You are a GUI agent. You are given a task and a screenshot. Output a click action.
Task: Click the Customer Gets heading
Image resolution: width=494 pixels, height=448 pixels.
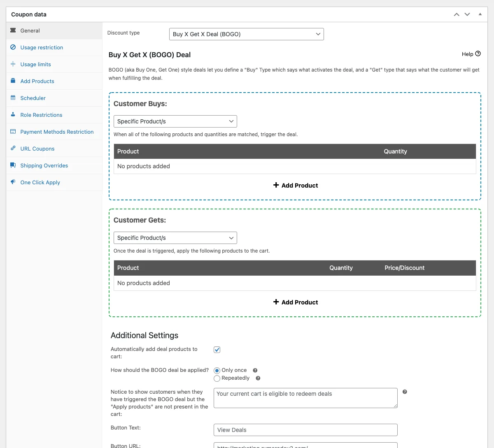point(140,220)
